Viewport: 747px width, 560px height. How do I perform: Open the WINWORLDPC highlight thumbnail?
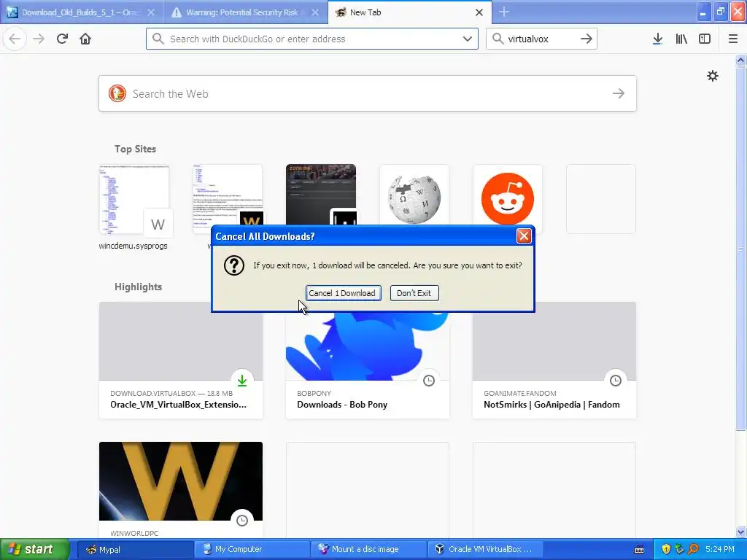(x=181, y=481)
